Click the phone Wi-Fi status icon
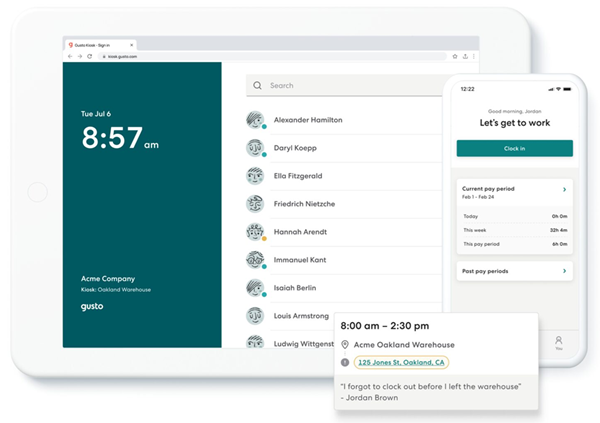Viewport: 600px width, 423px height. tap(558, 89)
